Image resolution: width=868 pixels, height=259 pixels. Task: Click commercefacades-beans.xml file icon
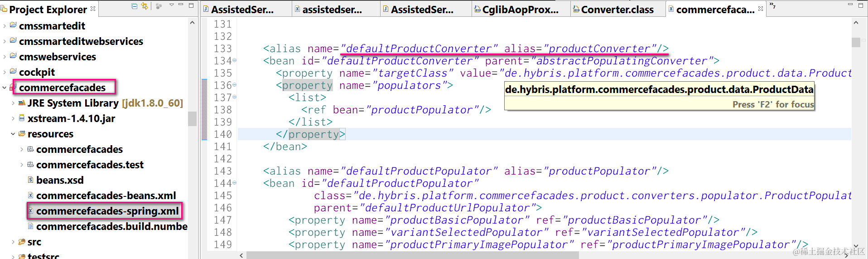tap(30, 195)
